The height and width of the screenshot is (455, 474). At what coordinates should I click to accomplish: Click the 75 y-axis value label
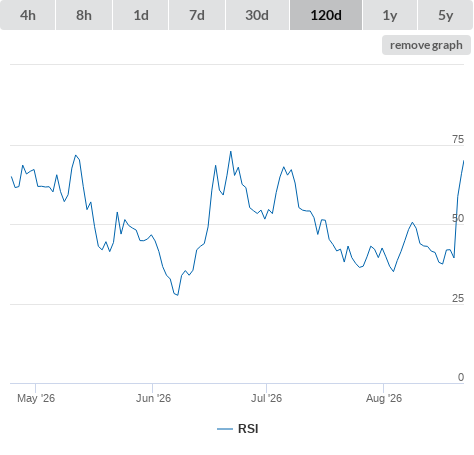[458, 139]
